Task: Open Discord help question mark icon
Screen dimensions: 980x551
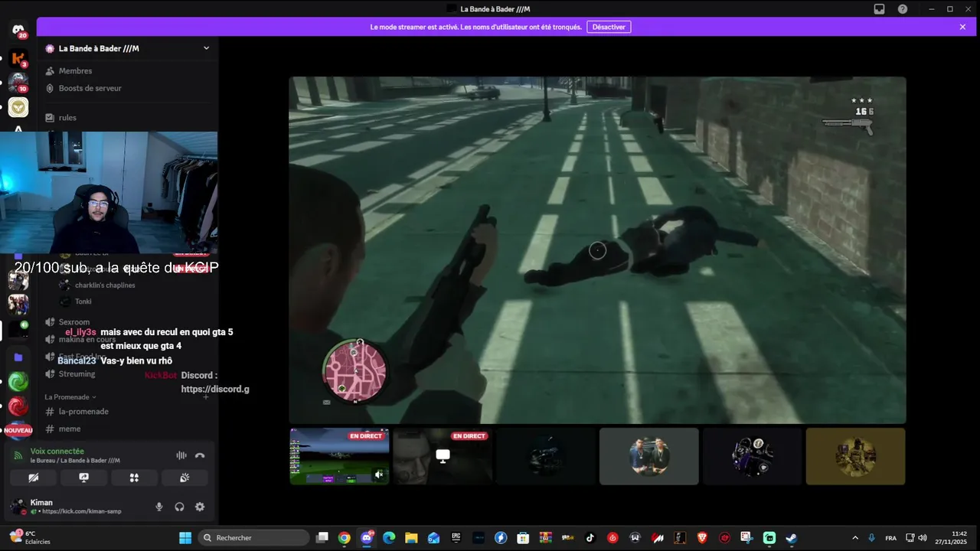Action: [x=903, y=9]
